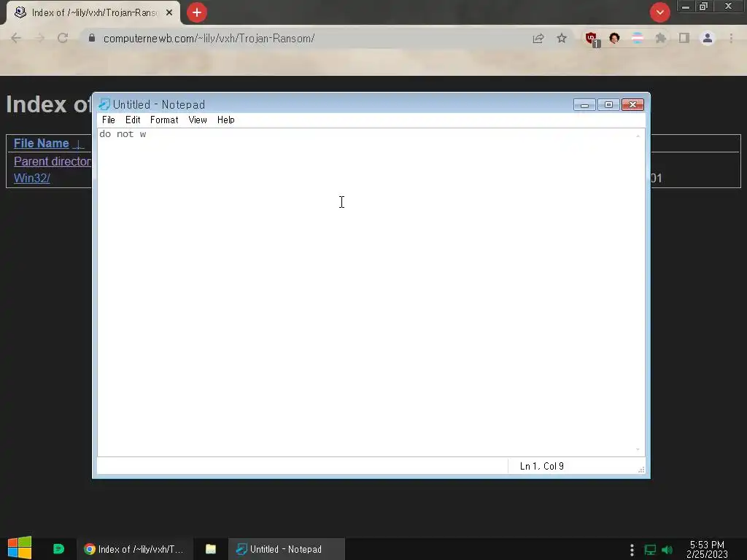The image size is (747, 560).
Task: Open the browser three-dot menu
Action: 731,38
